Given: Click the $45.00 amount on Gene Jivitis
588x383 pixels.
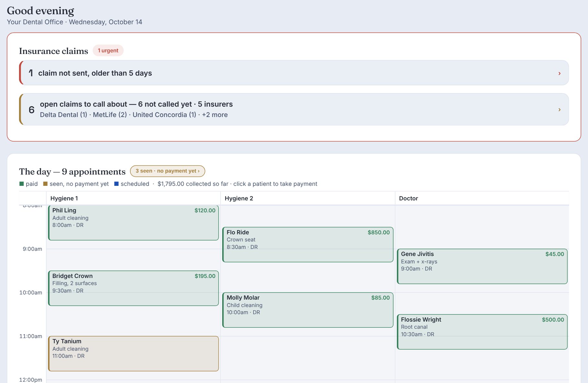Looking at the screenshot, I should click(554, 254).
